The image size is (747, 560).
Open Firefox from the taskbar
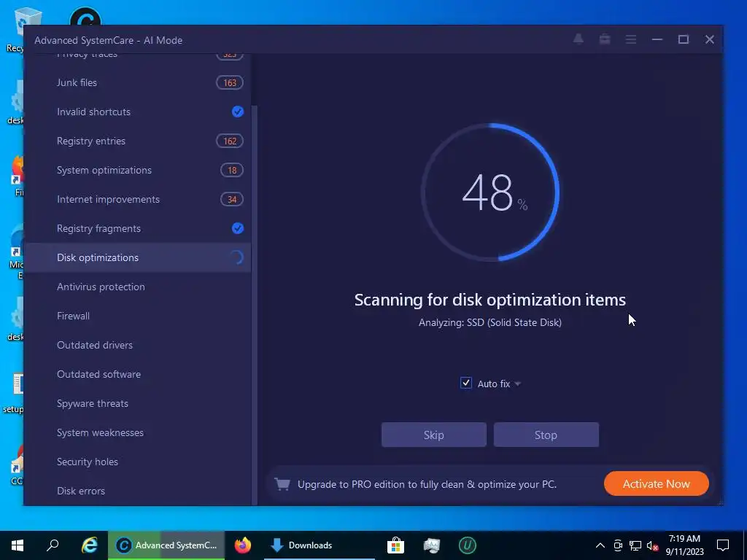[242, 545]
